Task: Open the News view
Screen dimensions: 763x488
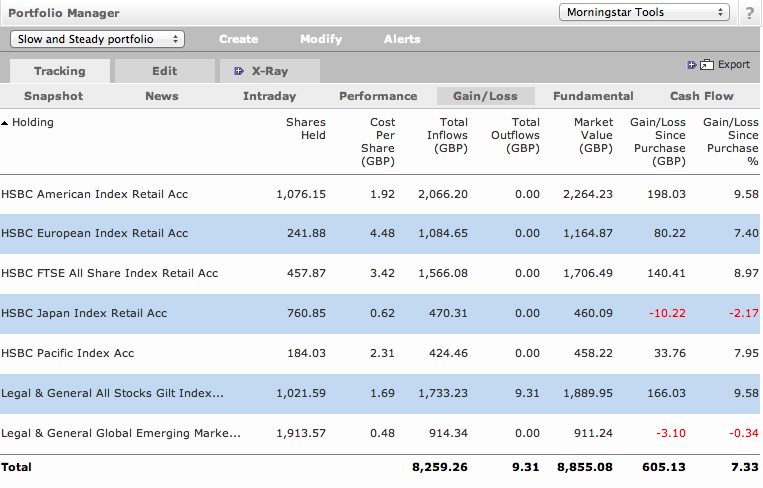Action: click(162, 96)
